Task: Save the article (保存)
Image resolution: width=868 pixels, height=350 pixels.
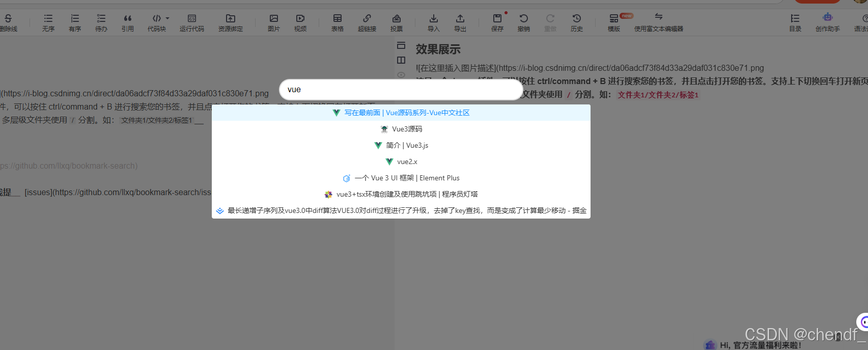Action: [497, 23]
